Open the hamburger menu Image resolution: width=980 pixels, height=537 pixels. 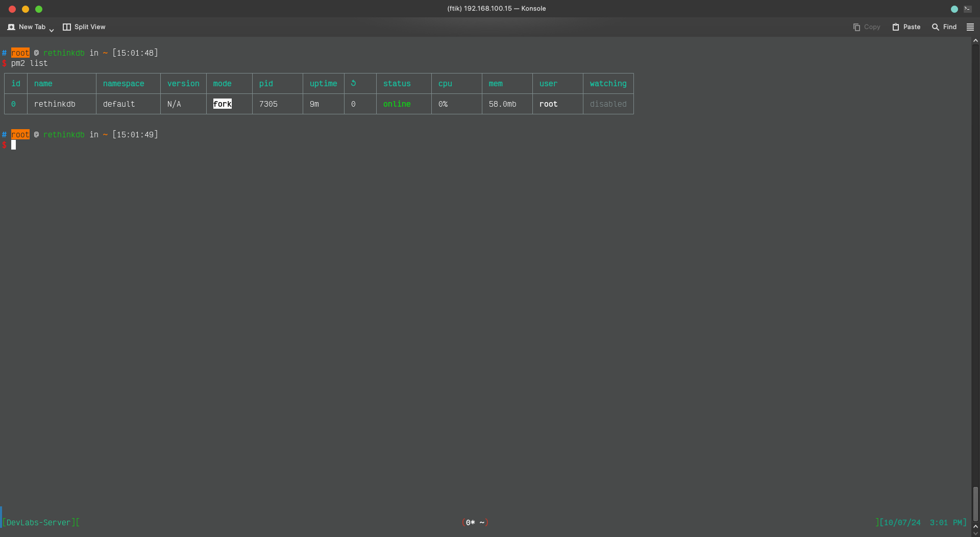click(x=970, y=27)
